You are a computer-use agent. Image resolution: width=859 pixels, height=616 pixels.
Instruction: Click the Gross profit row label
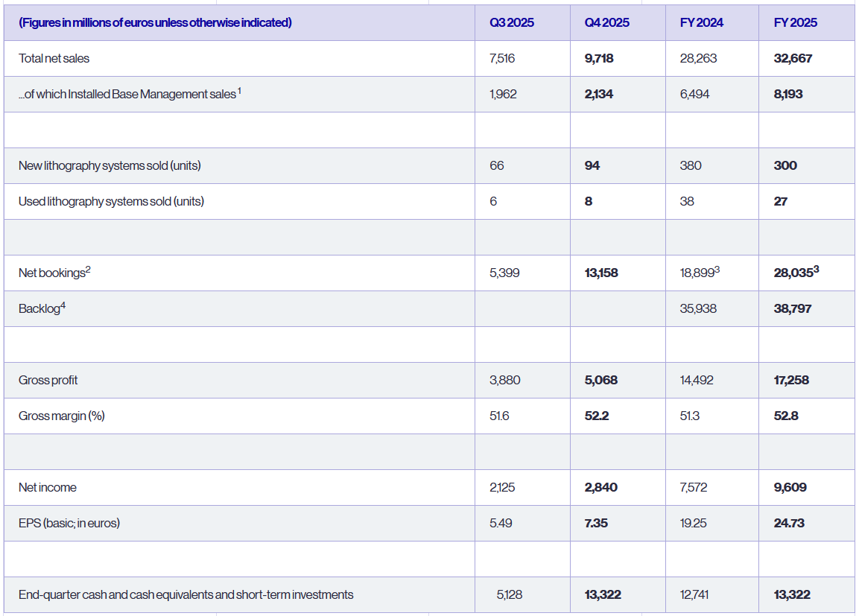point(48,380)
